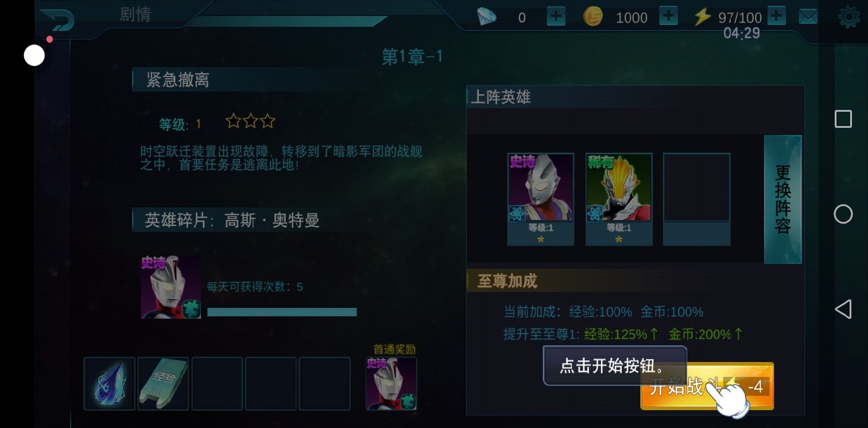Screen dimensions: 868x428
Task: Tap the Cosmos hero fragment portrait
Action: point(171,287)
